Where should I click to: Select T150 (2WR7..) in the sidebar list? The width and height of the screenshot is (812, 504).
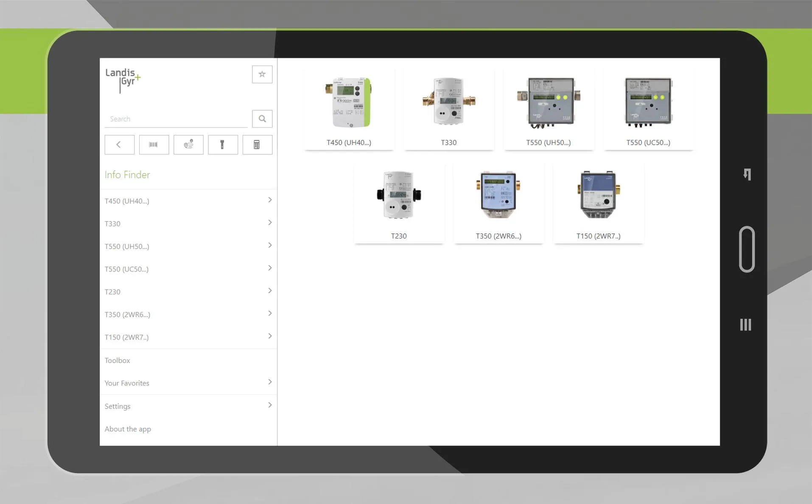tap(188, 337)
